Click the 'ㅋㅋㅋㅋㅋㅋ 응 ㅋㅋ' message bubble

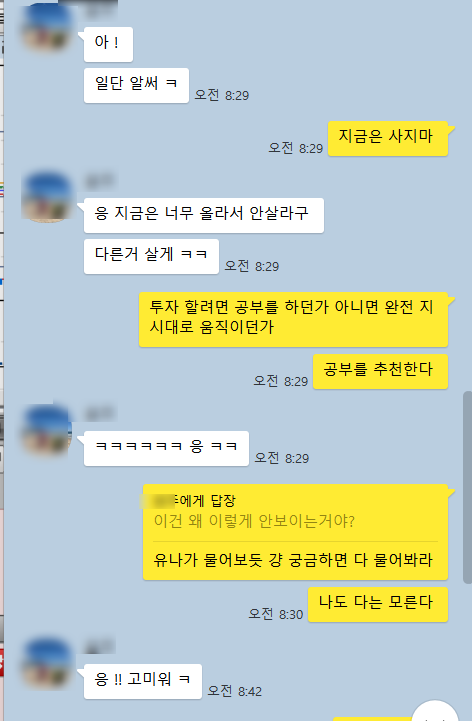[x=166, y=448]
